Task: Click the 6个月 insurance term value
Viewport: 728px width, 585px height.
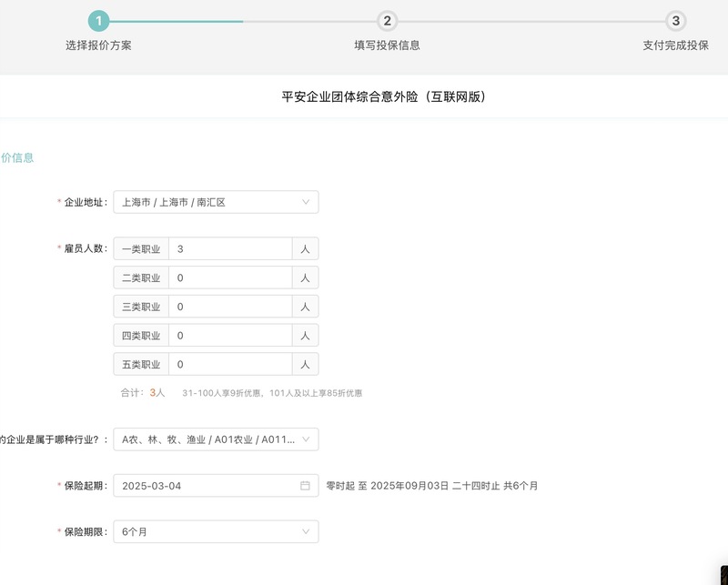Action: [x=135, y=532]
